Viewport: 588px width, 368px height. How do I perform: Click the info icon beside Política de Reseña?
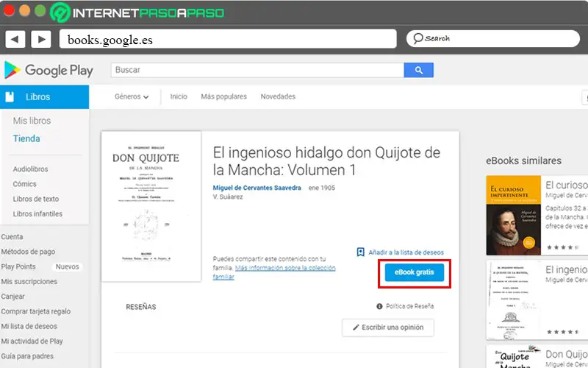[379, 306]
